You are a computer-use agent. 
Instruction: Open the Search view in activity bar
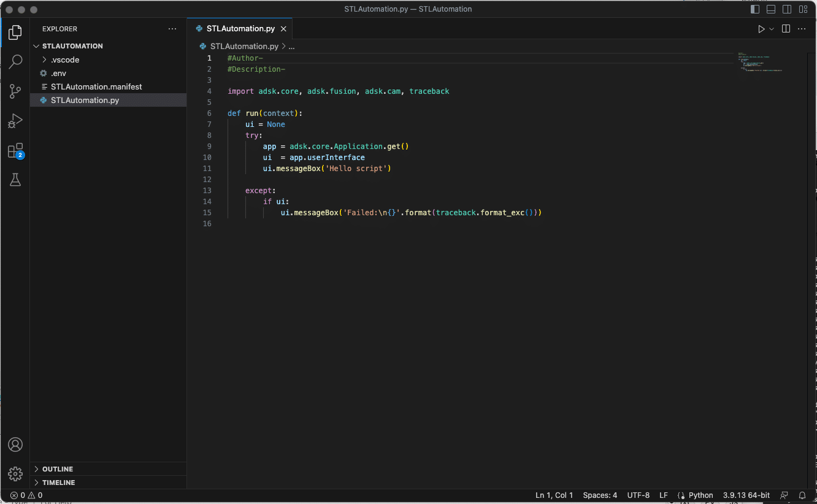click(x=15, y=61)
